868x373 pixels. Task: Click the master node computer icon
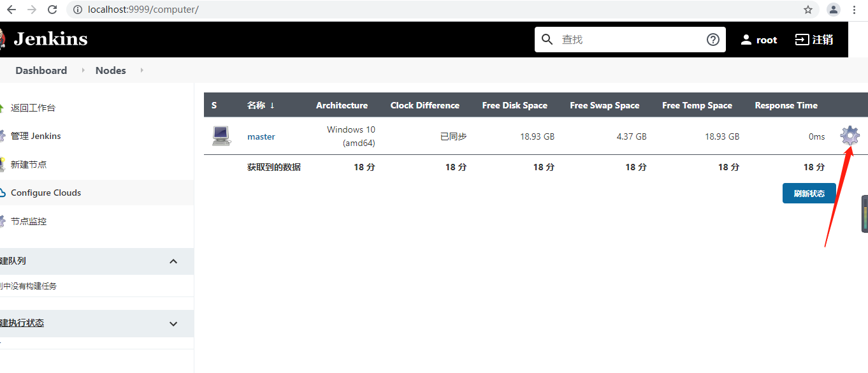click(221, 136)
